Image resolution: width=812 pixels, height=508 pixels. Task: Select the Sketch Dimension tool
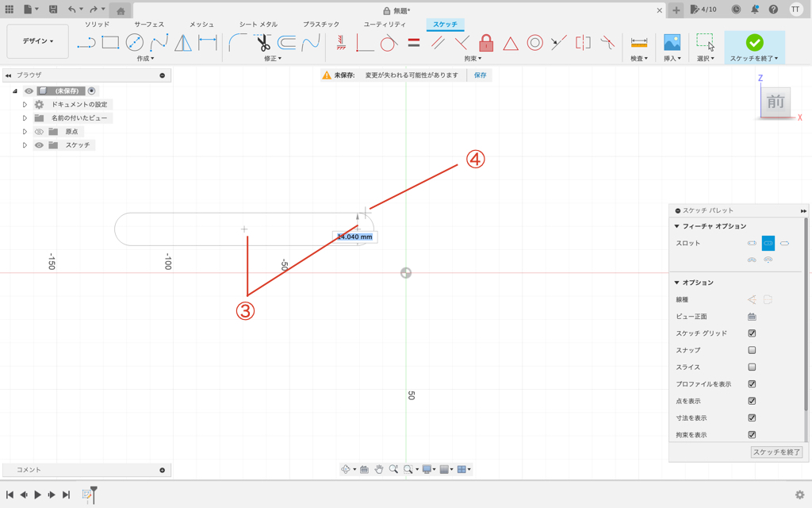pos(208,43)
